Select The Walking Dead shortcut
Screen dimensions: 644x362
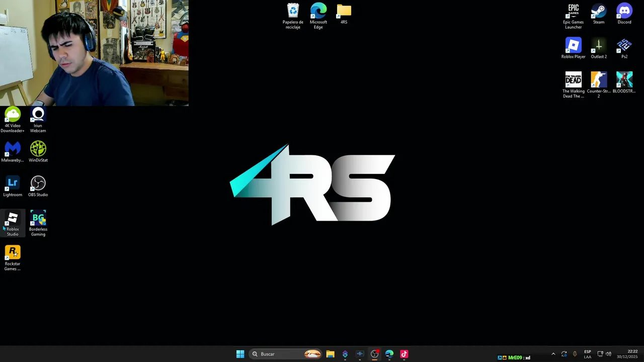tap(573, 85)
